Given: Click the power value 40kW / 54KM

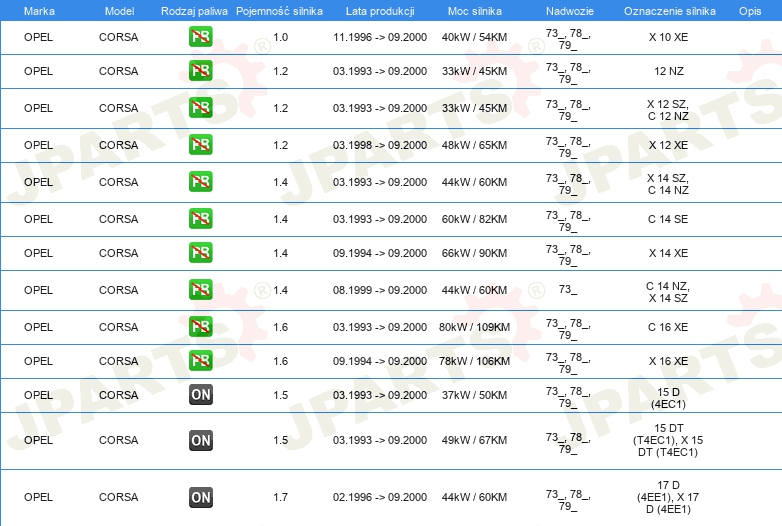Looking at the screenshot, I should (474, 37).
